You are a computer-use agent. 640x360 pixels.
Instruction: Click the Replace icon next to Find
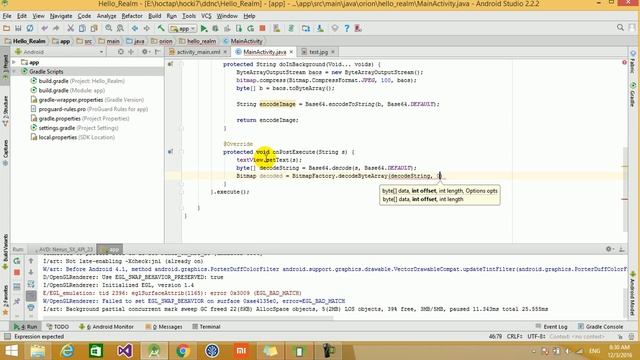120,28
